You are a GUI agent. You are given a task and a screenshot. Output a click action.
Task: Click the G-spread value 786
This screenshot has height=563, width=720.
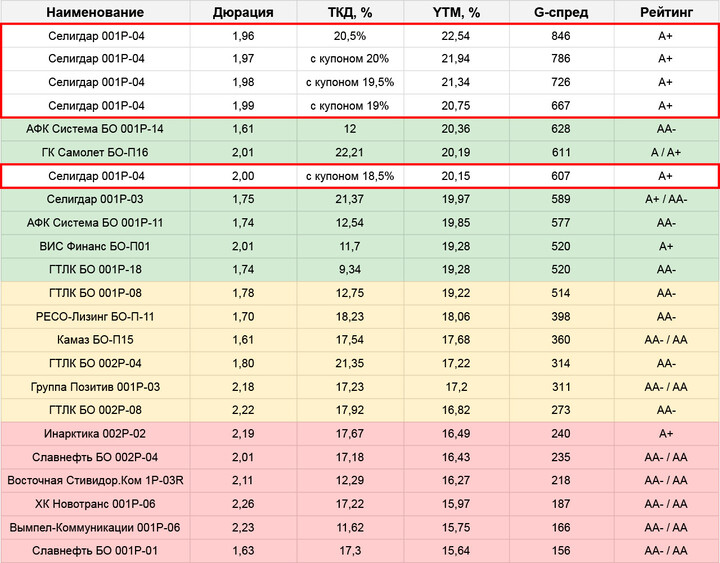[x=561, y=59]
